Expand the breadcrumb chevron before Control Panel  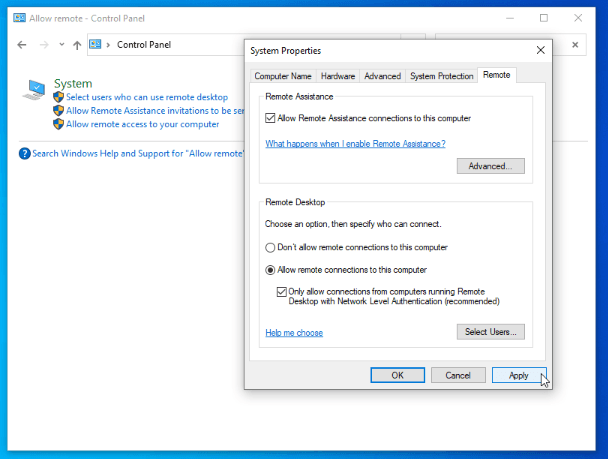pyautogui.click(x=109, y=45)
